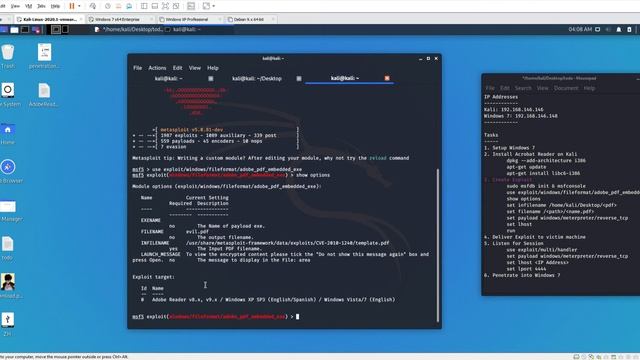Click the VMware console view icon

pos(191,6)
